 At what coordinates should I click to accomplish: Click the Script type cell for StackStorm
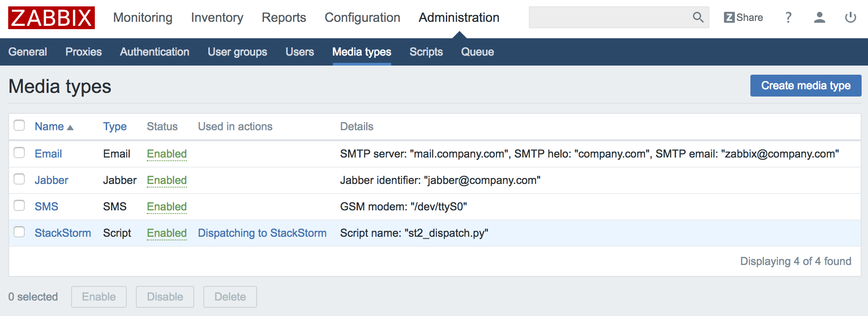(x=117, y=233)
